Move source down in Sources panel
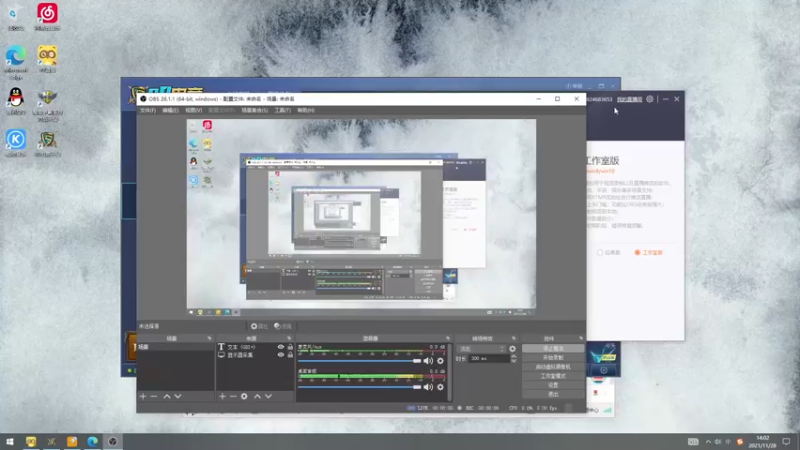Image resolution: width=800 pixels, height=450 pixels. pos(268,396)
